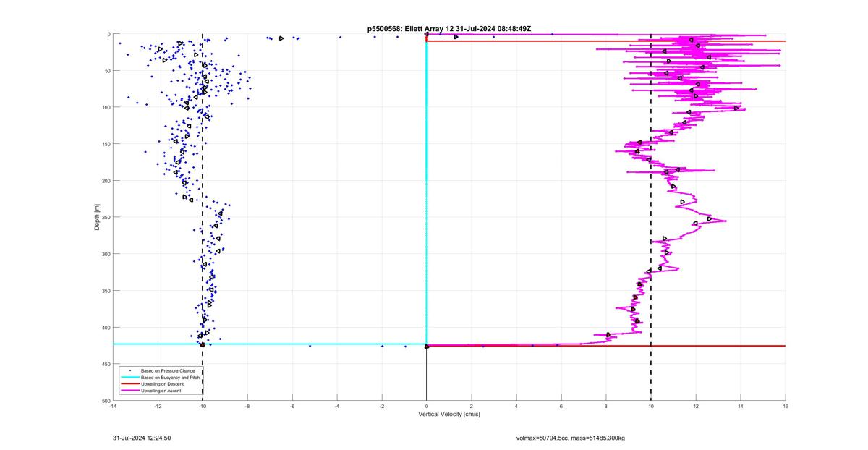
Task: Click velocity axis tick label '-8'
Action: pos(247,407)
